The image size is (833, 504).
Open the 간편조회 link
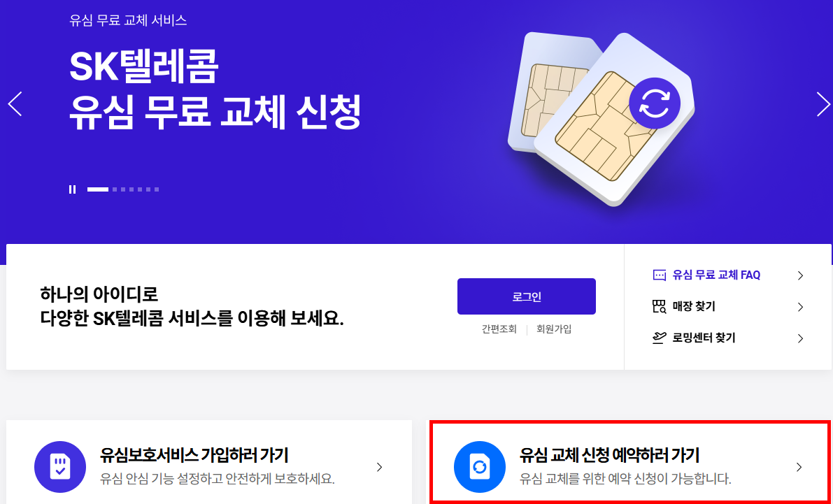(499, 329)
